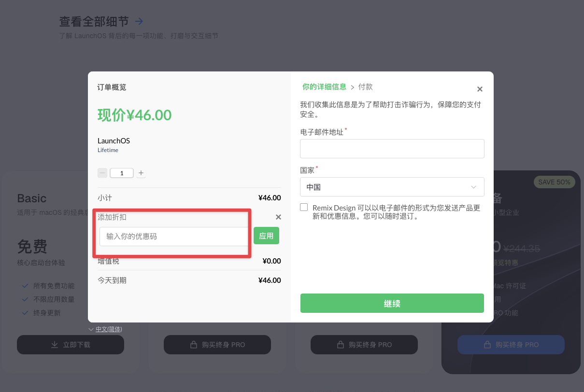Click the 电子邮件地址 input field
Viewport: 584px width, 392px height.
pos(392,149)
